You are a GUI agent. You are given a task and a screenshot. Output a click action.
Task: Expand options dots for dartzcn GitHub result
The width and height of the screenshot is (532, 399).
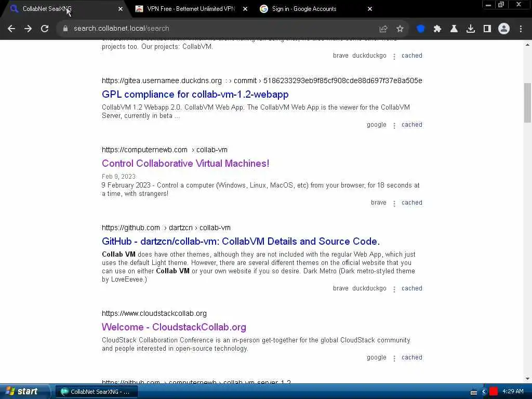click(x=394, y=289)
